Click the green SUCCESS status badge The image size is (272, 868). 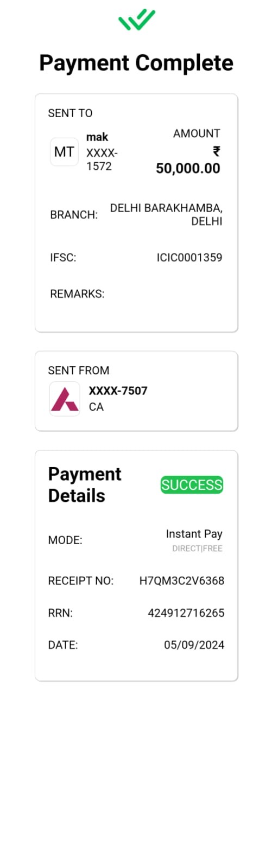click(192, 485)
